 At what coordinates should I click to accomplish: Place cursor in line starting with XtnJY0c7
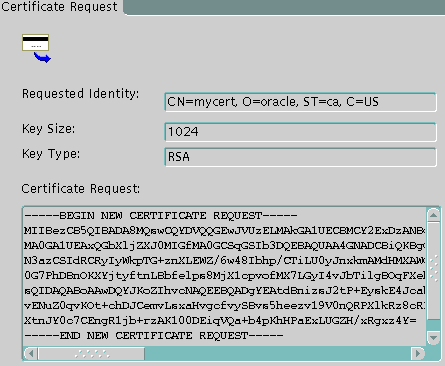[x=220, y=321]
